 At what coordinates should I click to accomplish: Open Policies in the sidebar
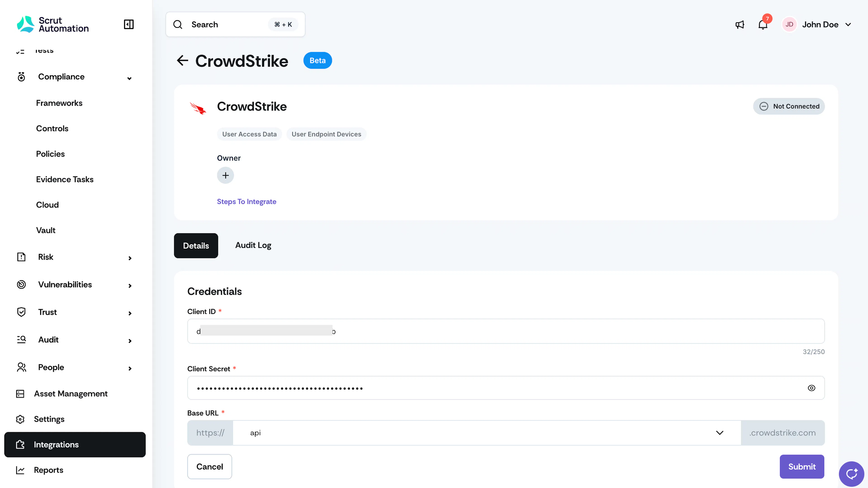coord(50,154)
